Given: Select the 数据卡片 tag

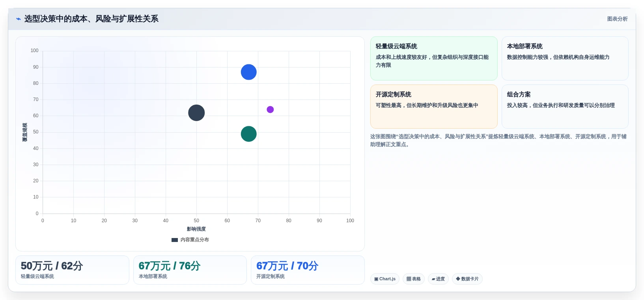Looking at the screenshot, I should (x=467, y=279).
